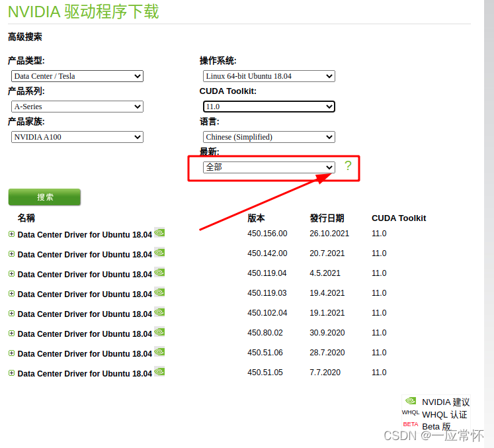The width and height of the screenshot is (494, 448).
Task: Open Data Center Driver link dated 26.10.2021
Action: (85, 235)
